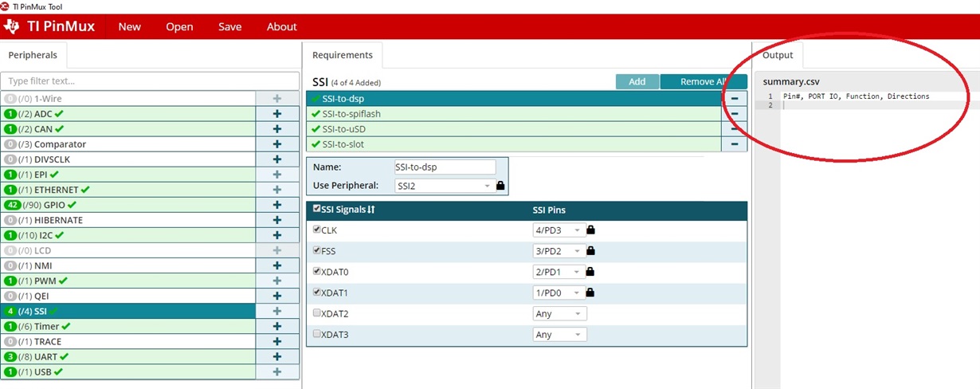Remove SSI-to-spiflash with minus icon
Viewport: 980px width, 389px height.
click(734, 114)
